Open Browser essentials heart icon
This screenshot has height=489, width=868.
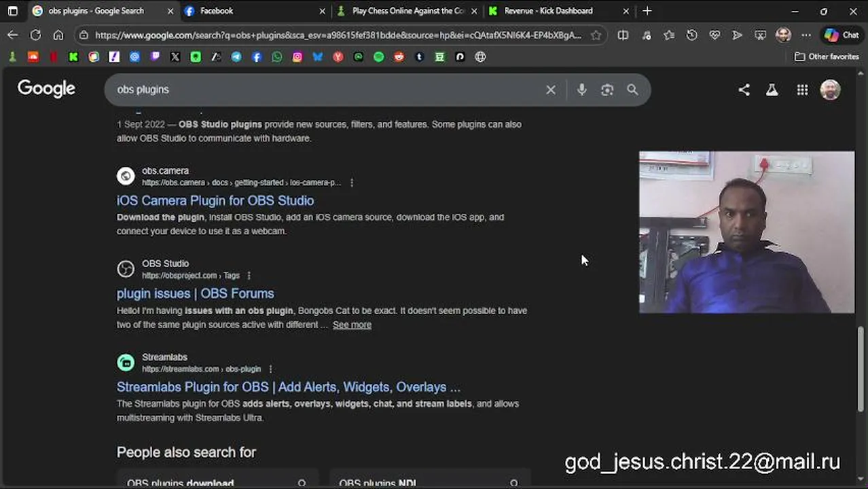pos(715,35)
